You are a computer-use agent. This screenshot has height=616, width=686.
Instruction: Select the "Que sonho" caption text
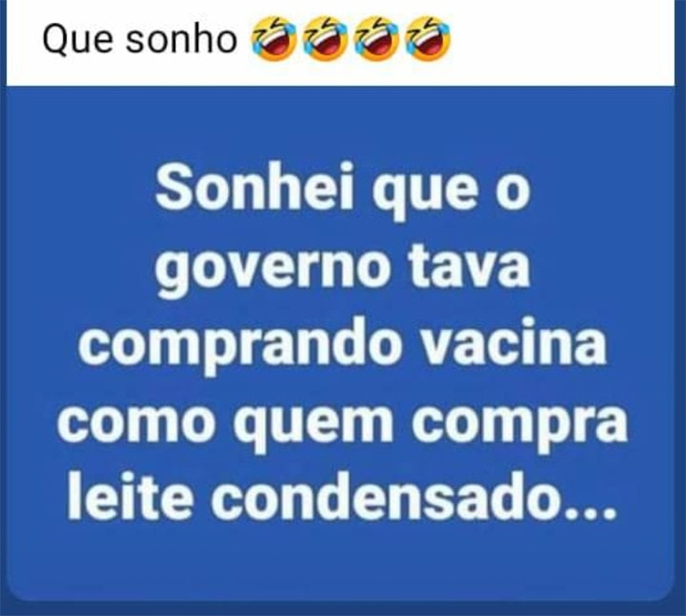[140, 40]
